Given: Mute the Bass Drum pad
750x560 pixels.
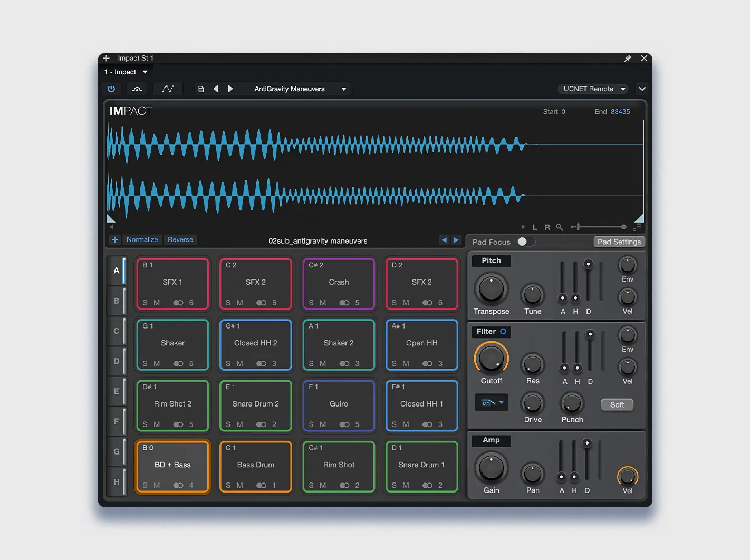Looking at the screenshot, I should [239, 485].
